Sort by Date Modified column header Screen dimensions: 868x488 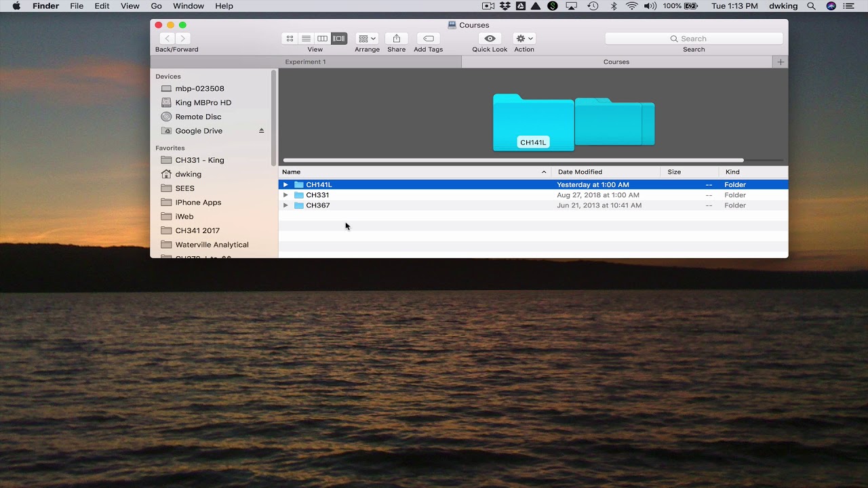pyautogui.click(x=606, y=172)
